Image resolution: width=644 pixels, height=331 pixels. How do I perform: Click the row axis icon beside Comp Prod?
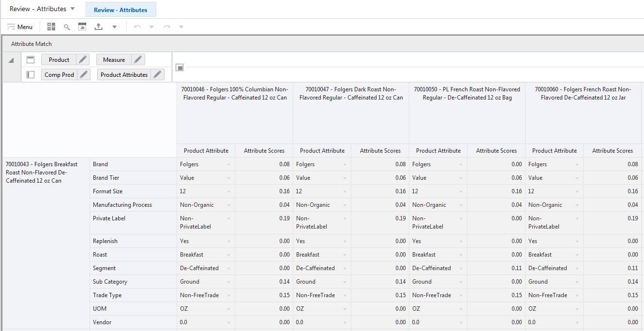point(30,75)
